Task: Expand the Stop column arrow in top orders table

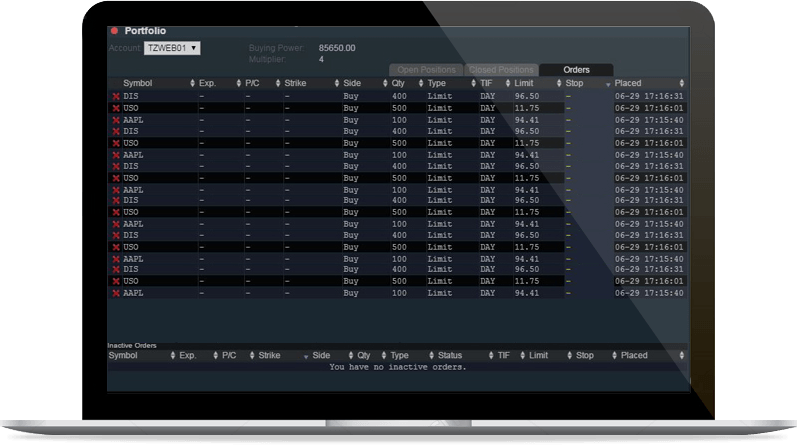Action: pyautogui.click(x=607, y=84)
